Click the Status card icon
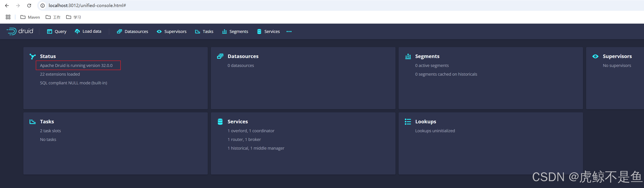 click(32, 56)
